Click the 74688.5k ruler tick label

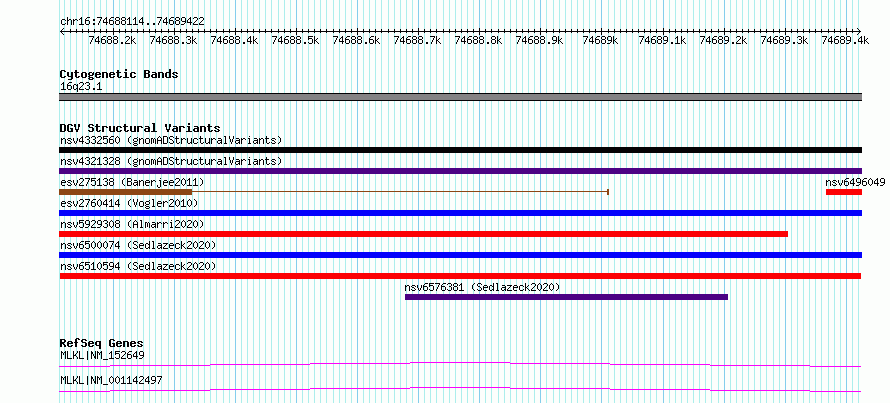[x=296, y=40]
